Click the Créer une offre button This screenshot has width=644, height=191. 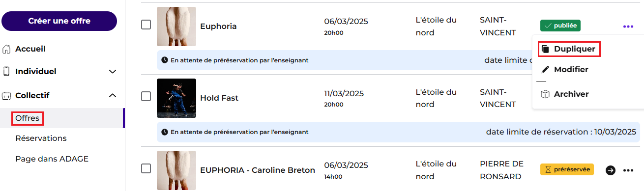click(x=59, y=21)
